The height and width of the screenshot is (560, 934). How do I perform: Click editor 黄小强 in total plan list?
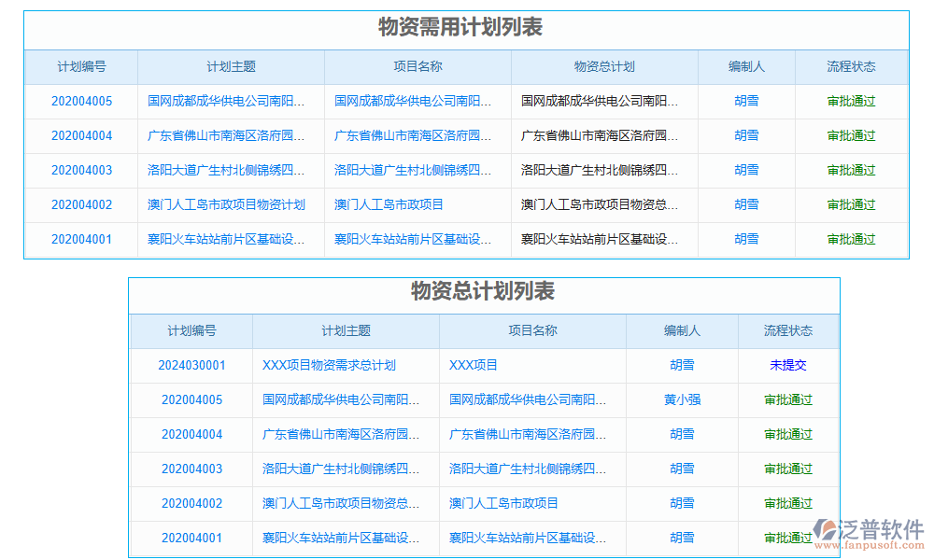pyautogui.click(x=681, y=399)
